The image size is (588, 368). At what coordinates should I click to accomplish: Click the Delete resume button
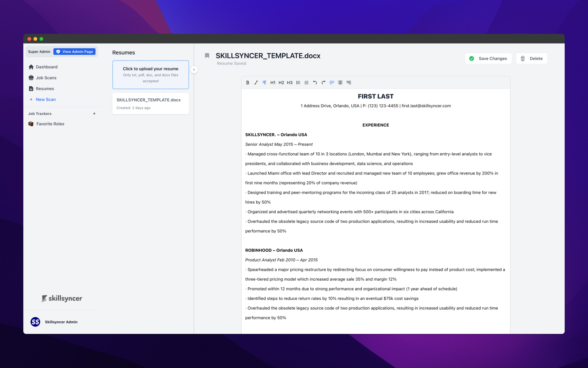(532, 59)
